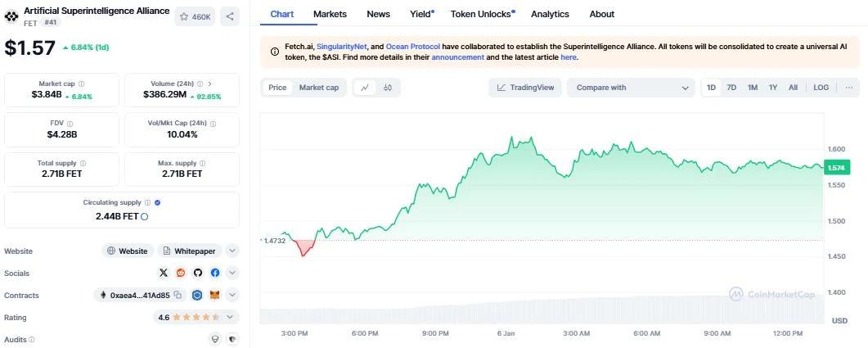Open Total supply info icon
The image size is (868, 348).
(x=83, y=164)
